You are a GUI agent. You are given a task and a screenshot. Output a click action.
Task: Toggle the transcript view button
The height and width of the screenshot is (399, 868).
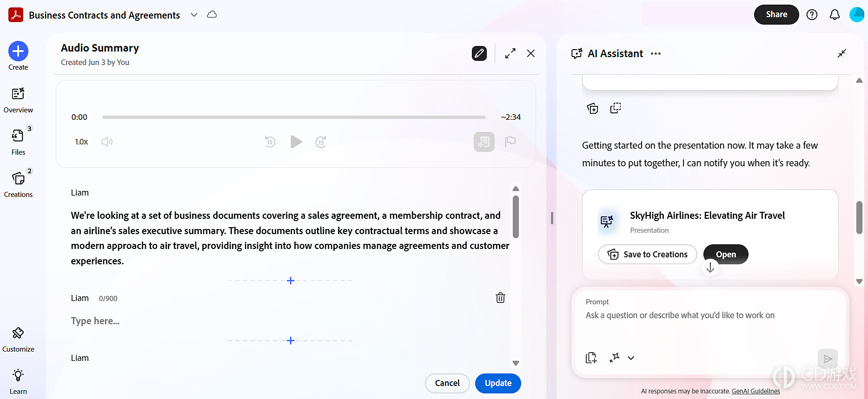pos(484,142)
